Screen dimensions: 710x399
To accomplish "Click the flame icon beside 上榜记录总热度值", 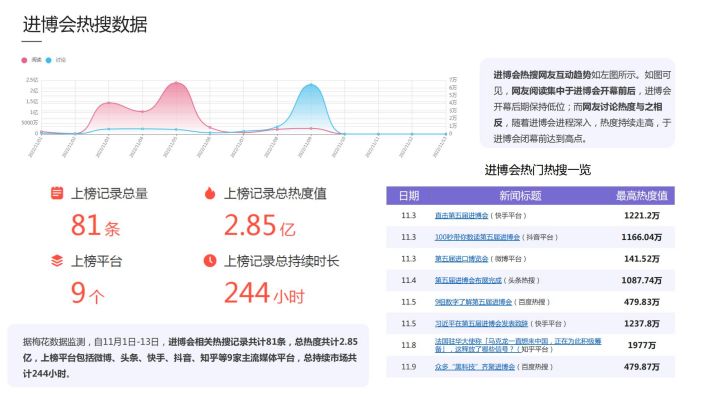I will click(x=210, y=193).
